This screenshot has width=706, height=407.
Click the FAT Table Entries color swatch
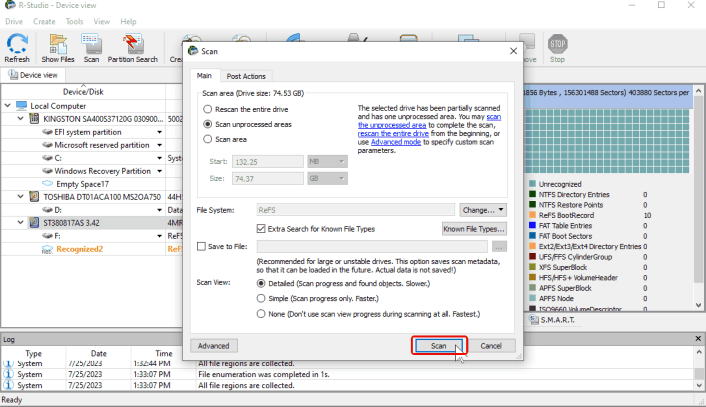pos(532,226)
